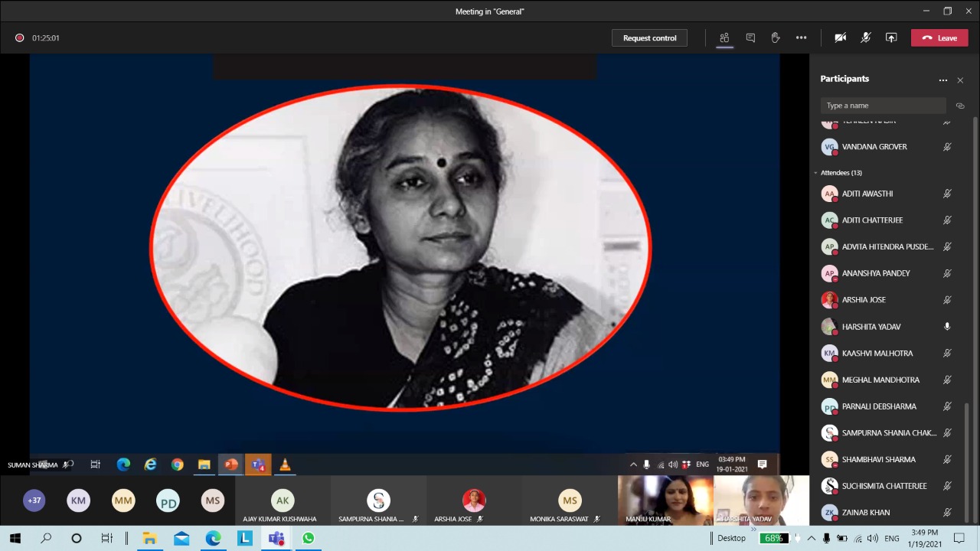This screenshot has height=551, width=980.
Task: Toggle the camera on in the meeting toolbar
Action: (840, 37)
